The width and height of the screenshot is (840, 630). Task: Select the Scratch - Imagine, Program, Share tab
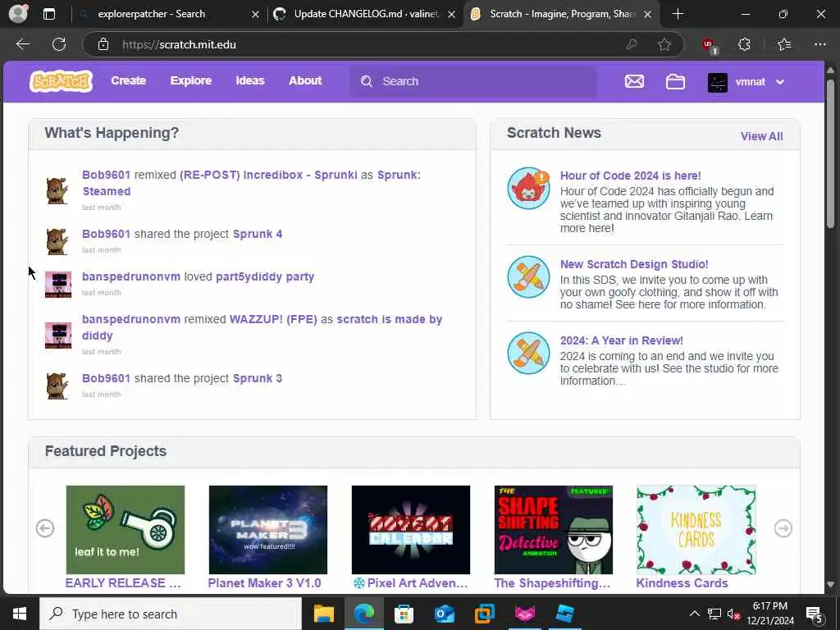(x=561, y=14)
